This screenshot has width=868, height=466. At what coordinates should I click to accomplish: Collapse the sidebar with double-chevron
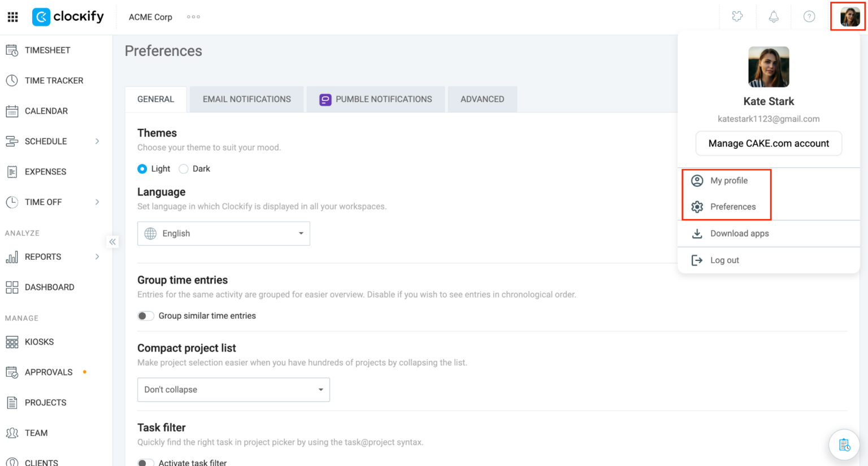click(112, 242)
